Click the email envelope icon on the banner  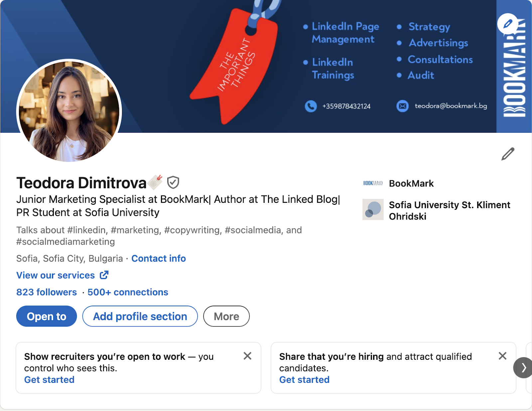coord(402,106)
